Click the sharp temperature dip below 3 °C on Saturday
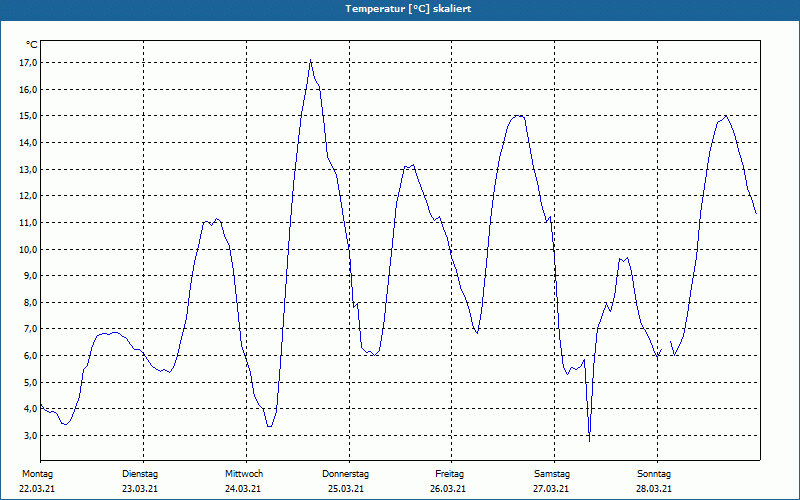 589,440
